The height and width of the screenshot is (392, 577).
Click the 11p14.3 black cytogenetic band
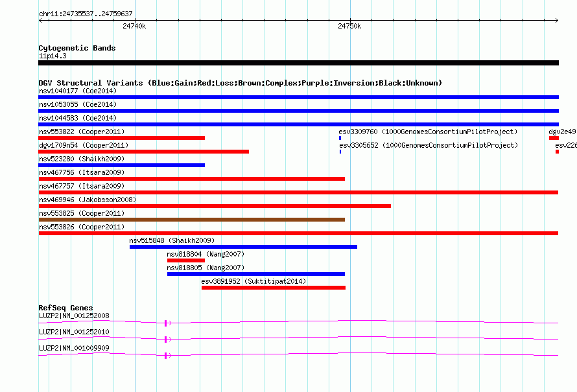(298, 63)
